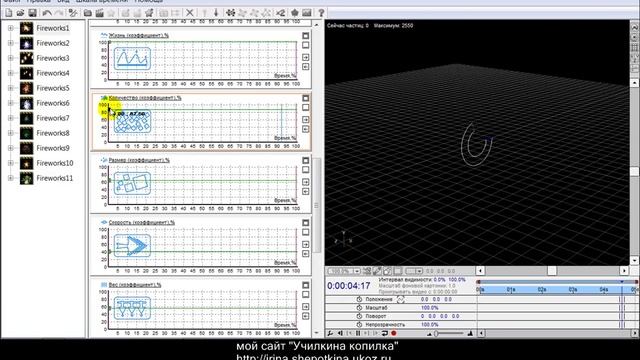Image resolution: width=640 pixels, height=360 pixels.
Task: Click the x2 toolbar icon
Action: [x=280, y=13]
